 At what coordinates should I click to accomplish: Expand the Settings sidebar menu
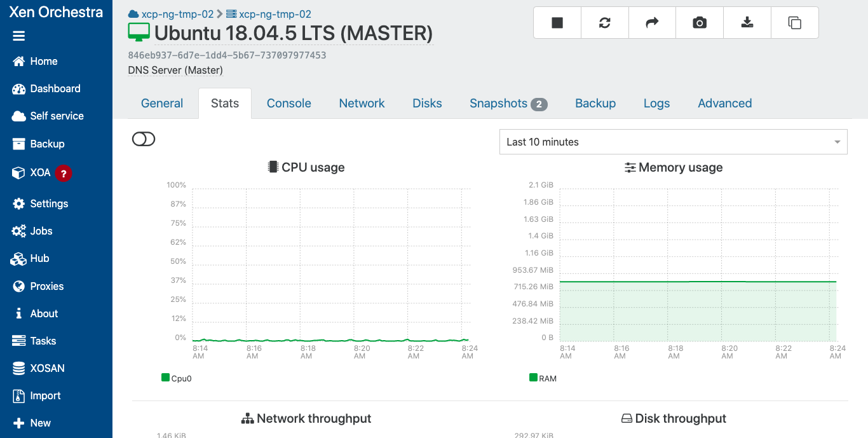[49, 203]
